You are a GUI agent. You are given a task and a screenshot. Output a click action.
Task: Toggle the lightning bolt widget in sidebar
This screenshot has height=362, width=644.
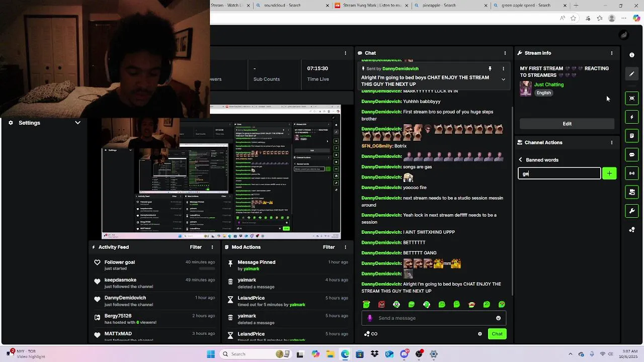[x=632, y=117]
